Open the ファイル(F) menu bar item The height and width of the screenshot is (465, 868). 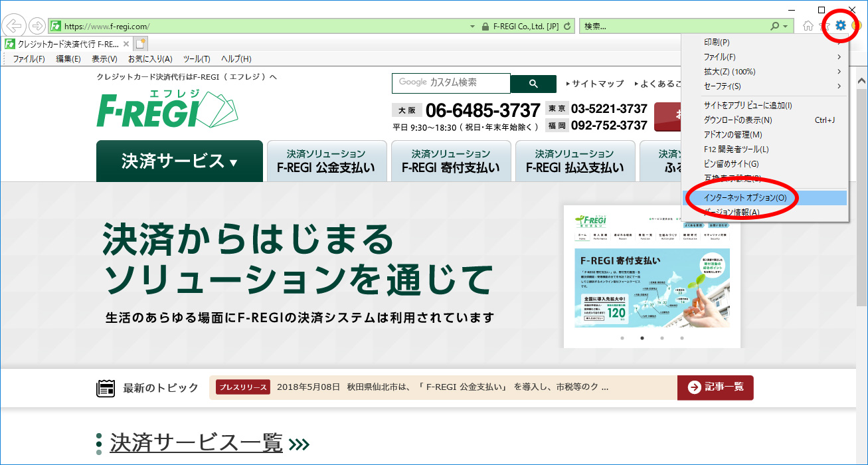(29, 59)
